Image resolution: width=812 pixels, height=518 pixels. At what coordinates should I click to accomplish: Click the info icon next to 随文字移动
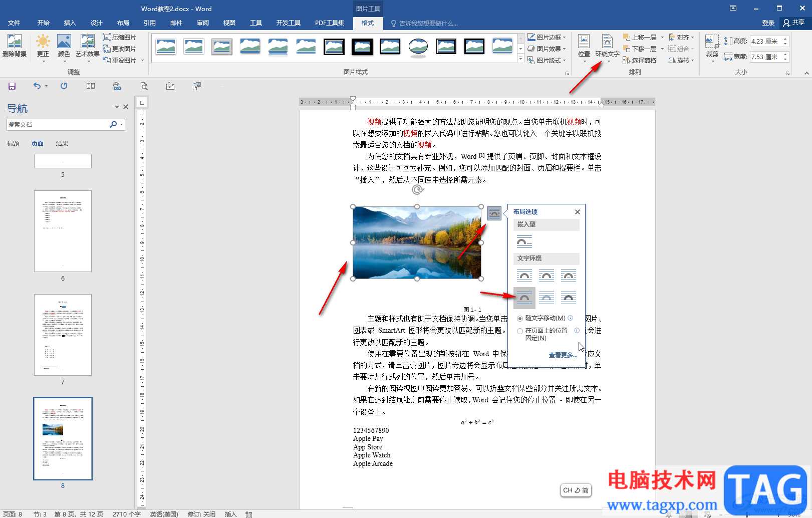(x=571, y=318)
